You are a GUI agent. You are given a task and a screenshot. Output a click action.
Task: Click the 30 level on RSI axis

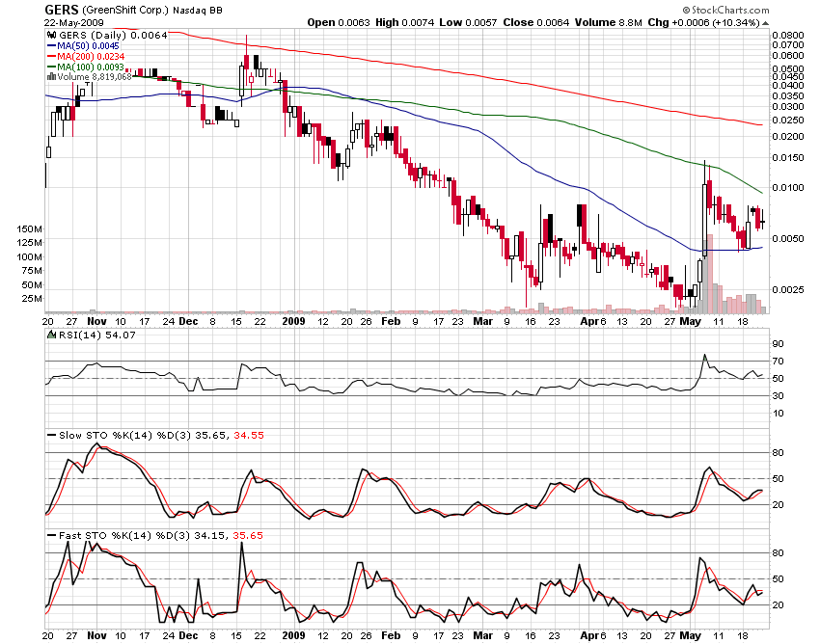pos(779,395)
